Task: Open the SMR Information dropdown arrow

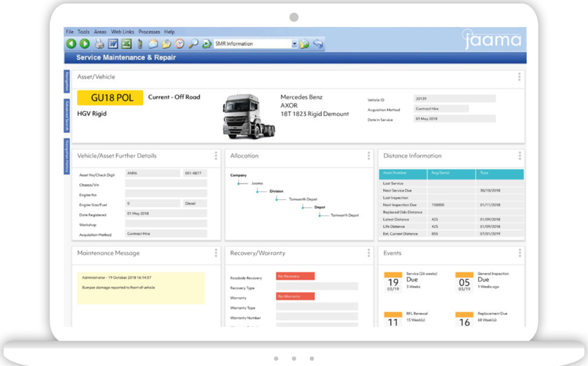Action: [x=294, y=44]
